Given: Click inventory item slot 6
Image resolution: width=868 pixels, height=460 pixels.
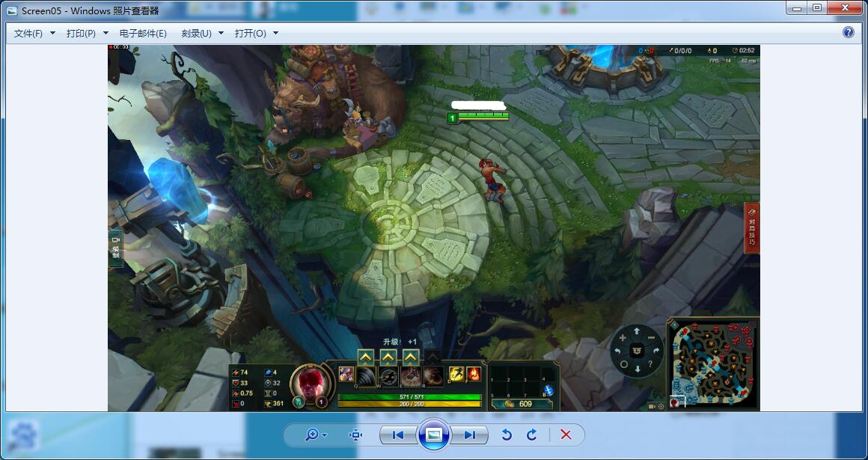Looking at the screenshot, I should point(514,390).
